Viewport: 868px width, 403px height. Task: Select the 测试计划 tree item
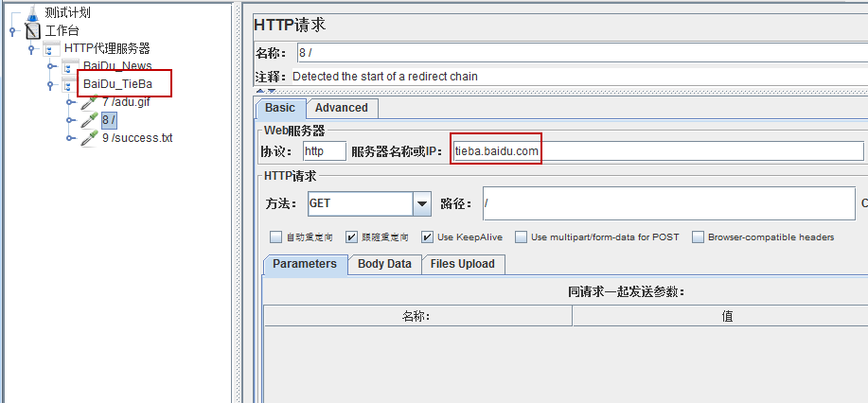[67, 12]
